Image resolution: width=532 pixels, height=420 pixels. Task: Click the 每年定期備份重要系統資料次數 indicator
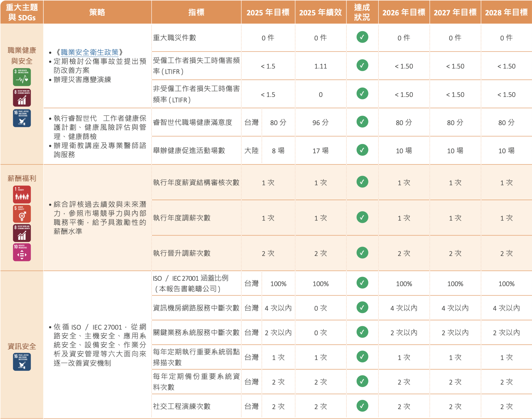(196, 382)
